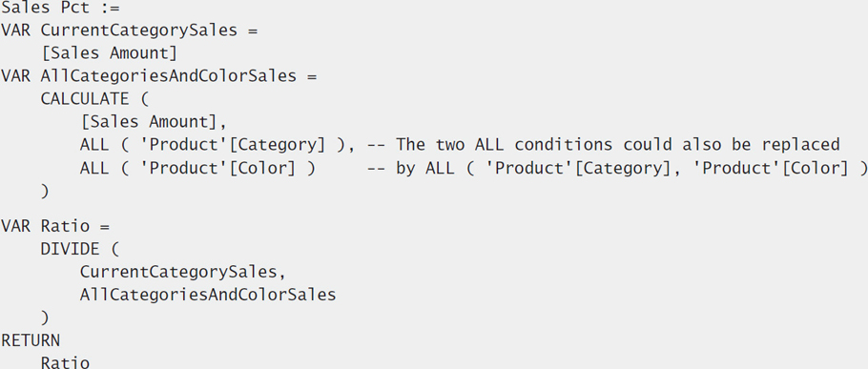The width and height of the screenshot is (868, 369).
Task: Click the comment starting with 'by ALL'
Action: [x=617, y=168]
